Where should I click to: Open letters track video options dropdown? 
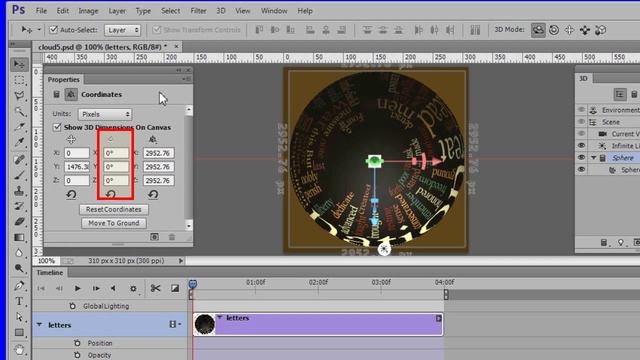coord(175,324)
